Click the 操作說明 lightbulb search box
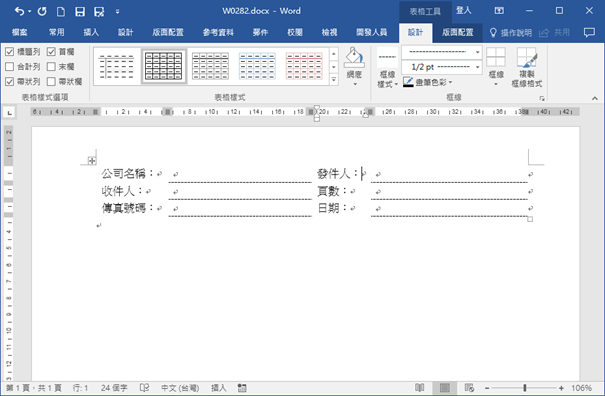This screenshot has height=396, width=605. click(510, 33)
